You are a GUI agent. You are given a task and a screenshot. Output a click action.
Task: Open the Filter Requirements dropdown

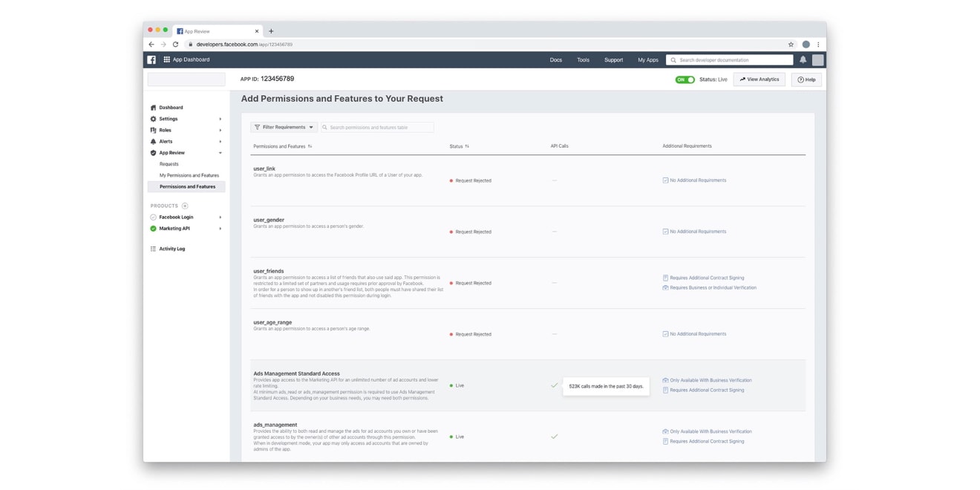(x=284, y=128)
